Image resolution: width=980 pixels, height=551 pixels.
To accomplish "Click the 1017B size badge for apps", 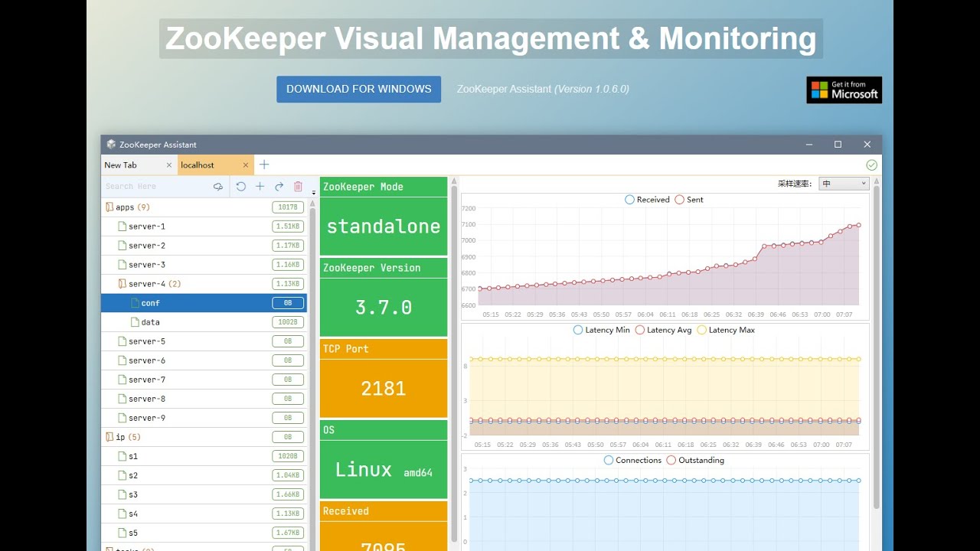I will [x=288, y=207].
